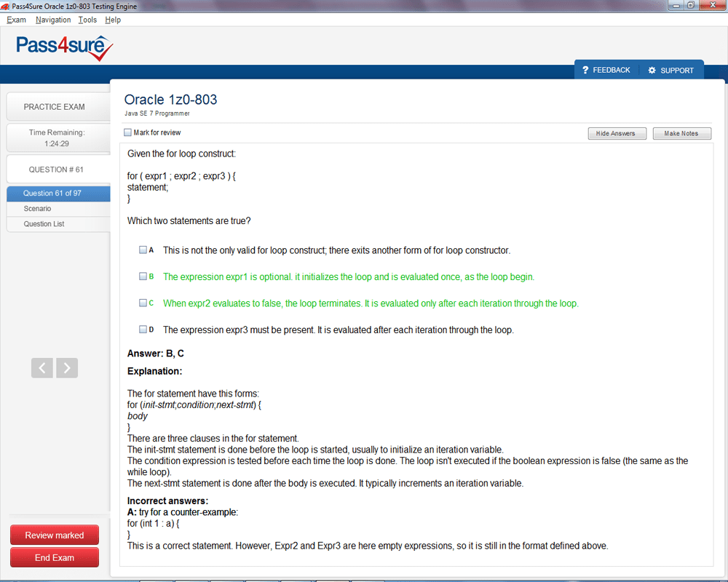
Task: Go to the previous question arrow
Action: tap(41, 368)
